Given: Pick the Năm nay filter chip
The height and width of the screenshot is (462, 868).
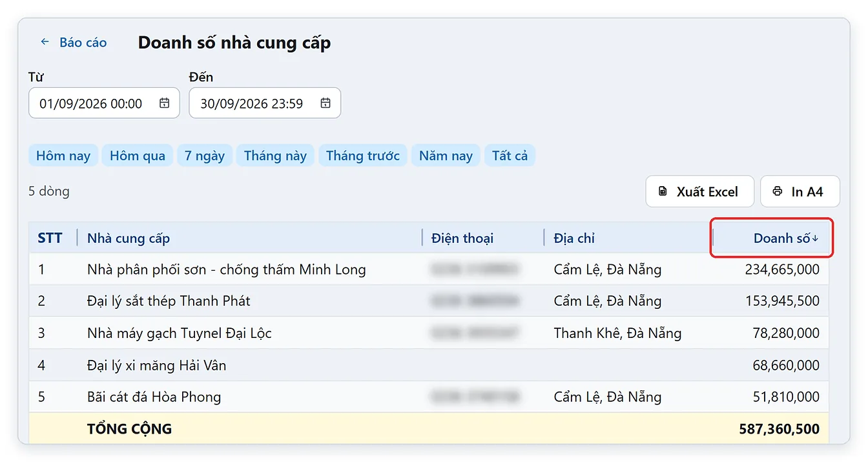Looking at the screenshot, I should (x=446, y=156).
